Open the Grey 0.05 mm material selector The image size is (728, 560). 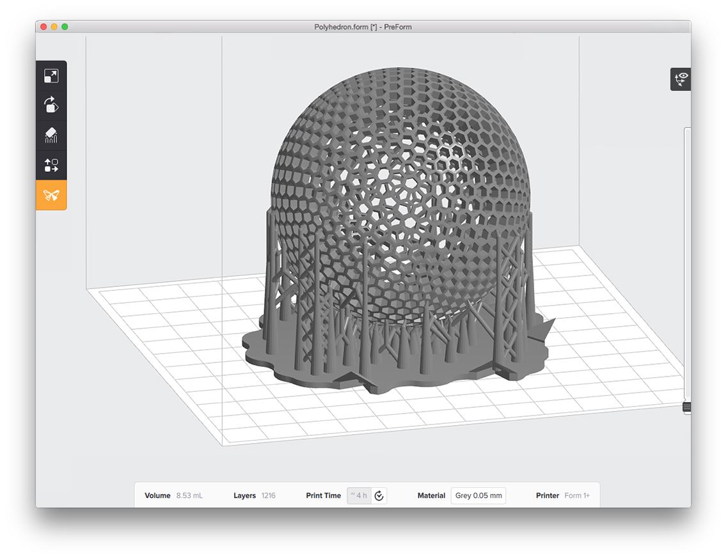click(x=478, y=495)
